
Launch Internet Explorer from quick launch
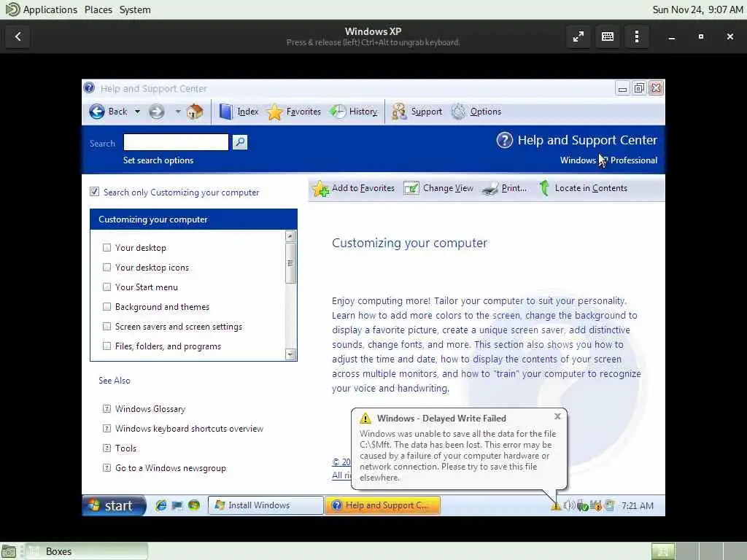(x=161, y=506)
